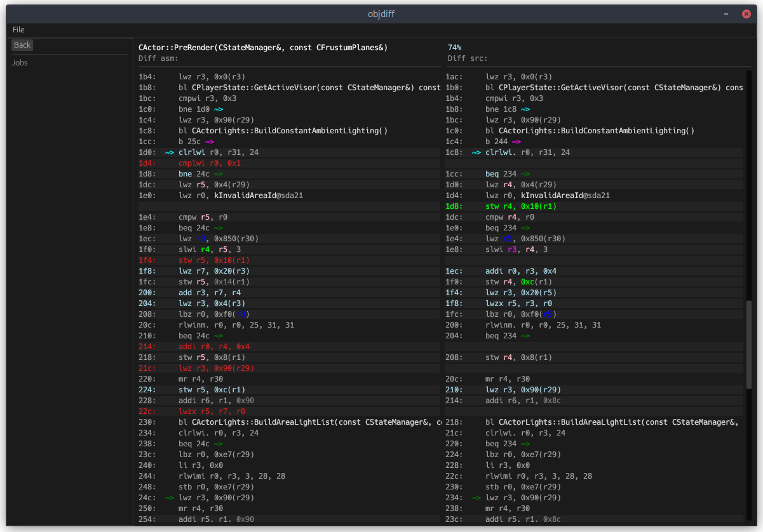
Task: Open the File menu
Action: [18, 30]
